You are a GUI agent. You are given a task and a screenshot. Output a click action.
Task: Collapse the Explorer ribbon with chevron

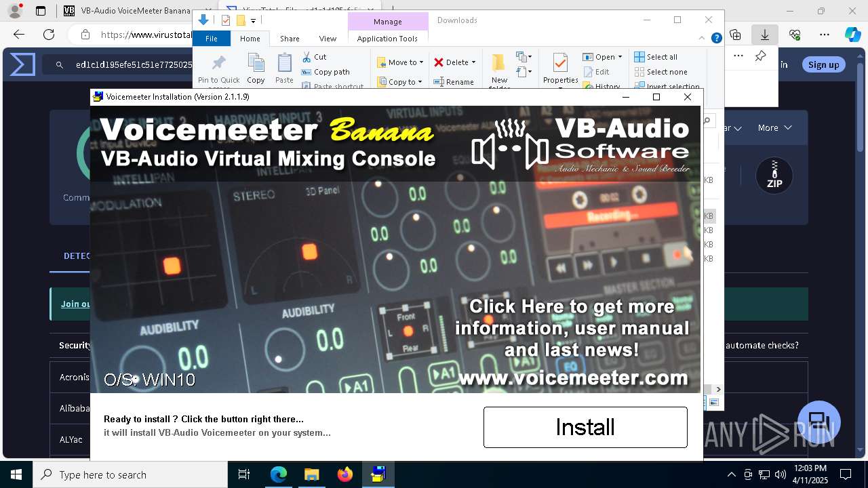[x=703, y=39]
